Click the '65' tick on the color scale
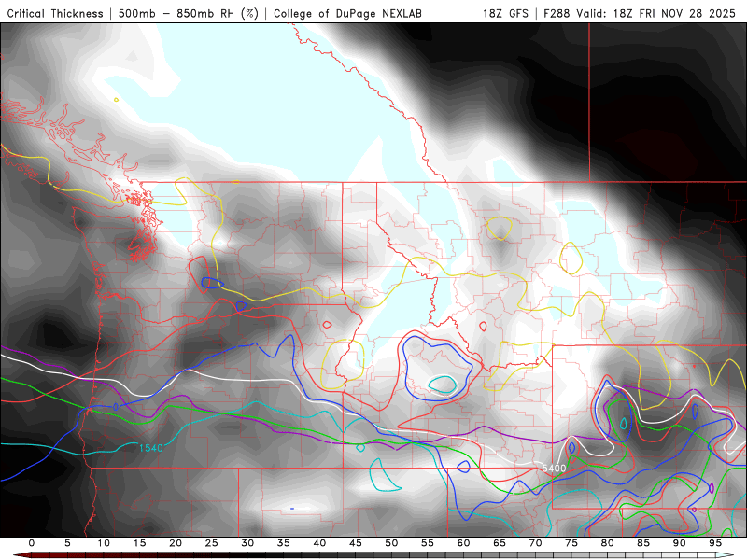The height and width of the screenshot is (560, 747). tap(500, 543)
